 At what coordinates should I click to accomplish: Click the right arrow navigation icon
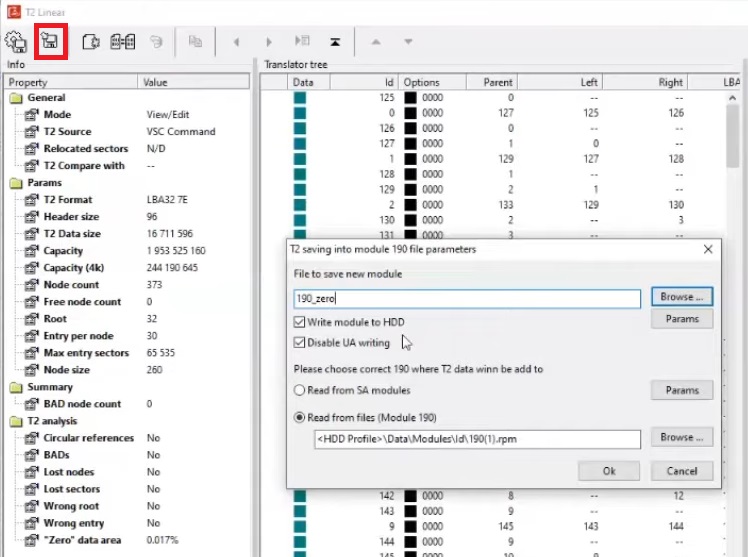[x=269, y=42]
